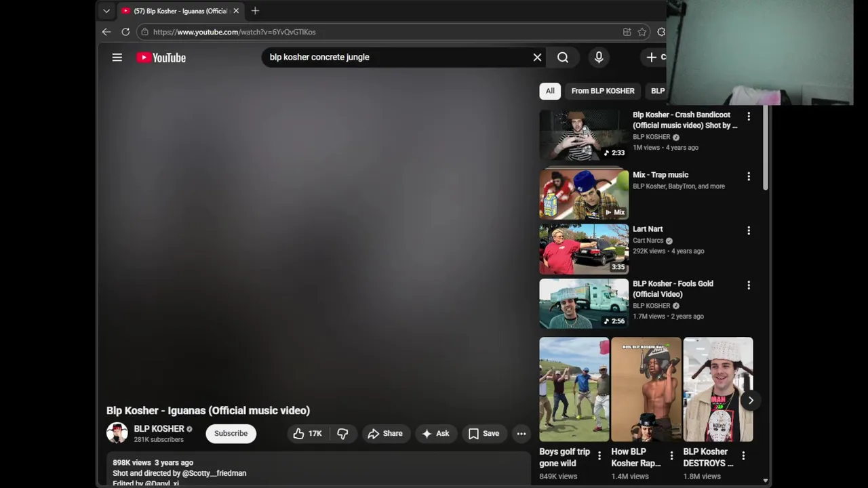
Task: Open options for How BLP Kosher Rap Short
Action: click(671, 456)
